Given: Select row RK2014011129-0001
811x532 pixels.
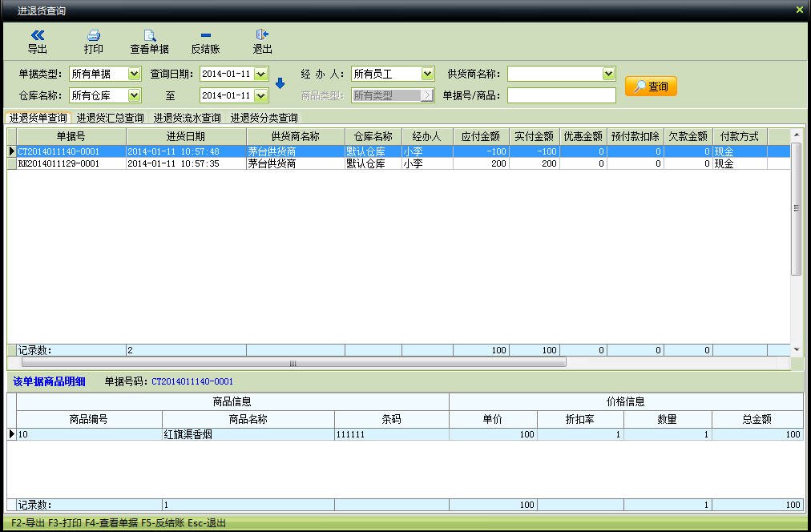Looking at the screenshot, I should pos(398,163).
